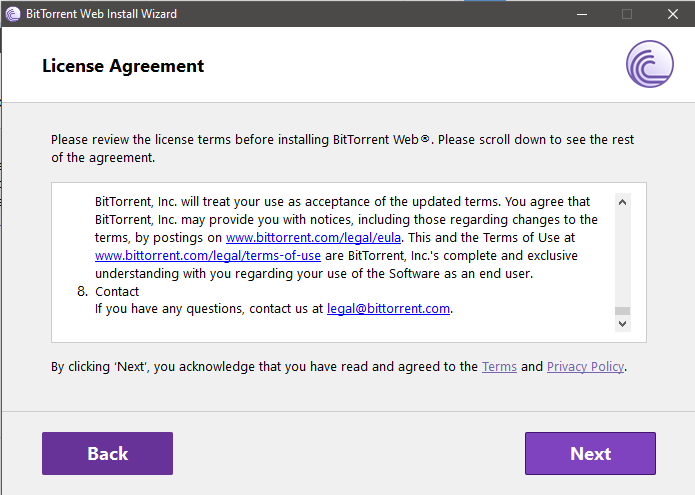Click the BitTorrent title bar icon

[x=13, y=14]
